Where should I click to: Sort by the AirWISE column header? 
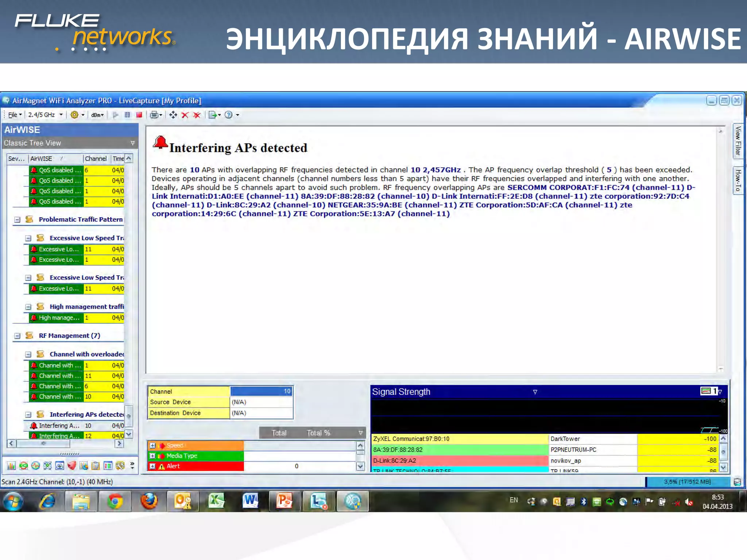tap(56, 159)
